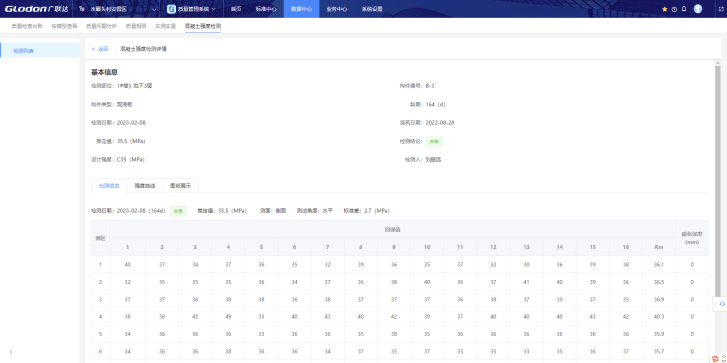
Task: Click the Rm column header
Action: tap(659, 247)
